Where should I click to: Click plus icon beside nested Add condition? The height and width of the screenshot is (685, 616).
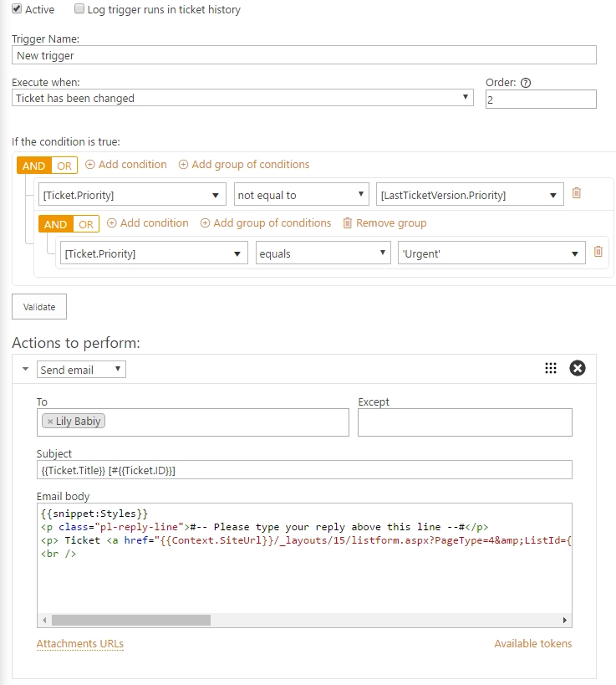[x=111, y=222]
